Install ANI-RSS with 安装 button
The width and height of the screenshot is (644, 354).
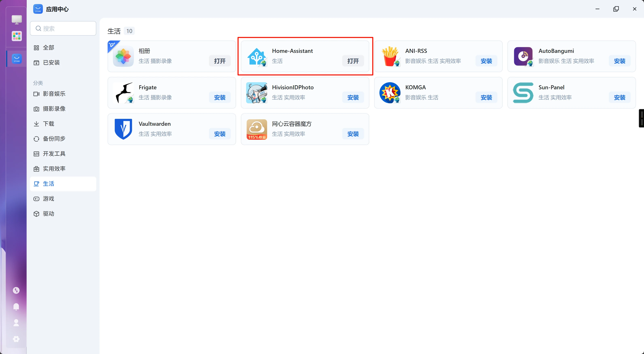pos(486,61)
